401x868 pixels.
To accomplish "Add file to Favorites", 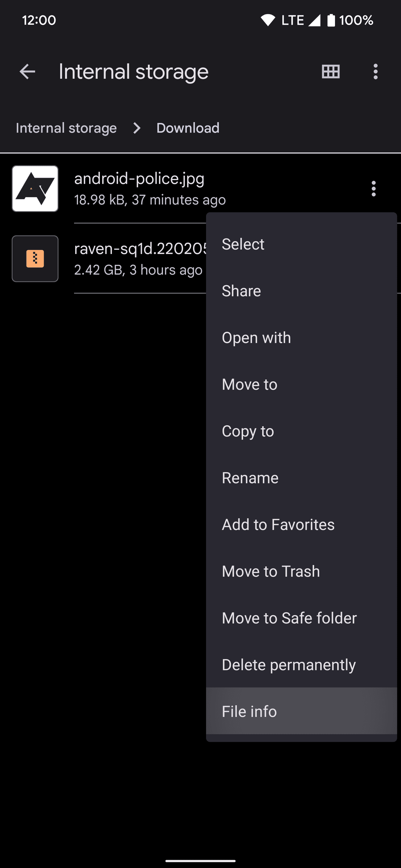I will coord(278,525).
